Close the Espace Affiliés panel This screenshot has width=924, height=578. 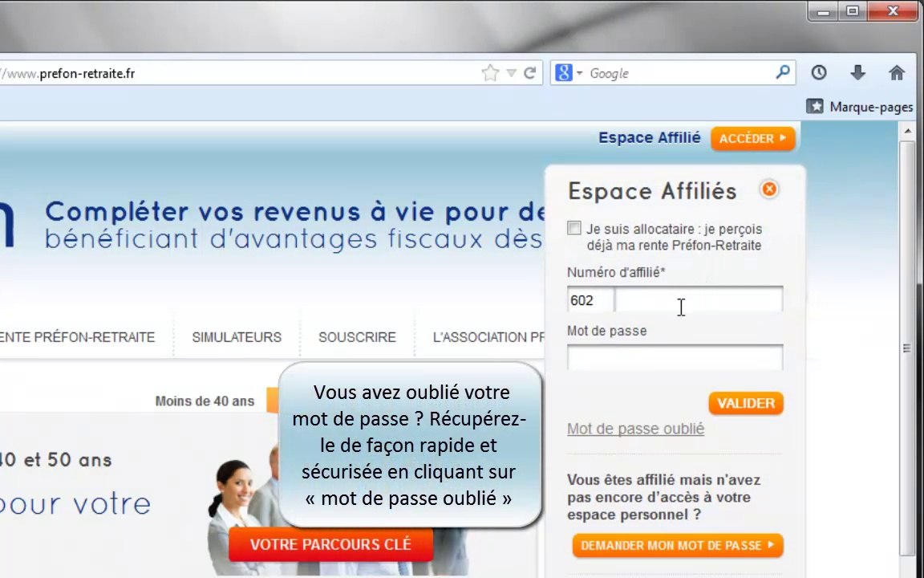(x=769, y=189)
